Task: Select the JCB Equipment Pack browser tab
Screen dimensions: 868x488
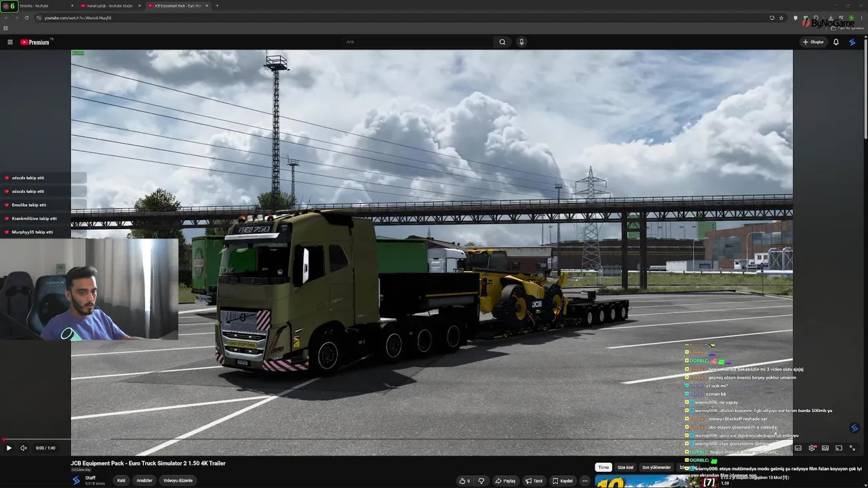Action: click(x=178, y=5)
